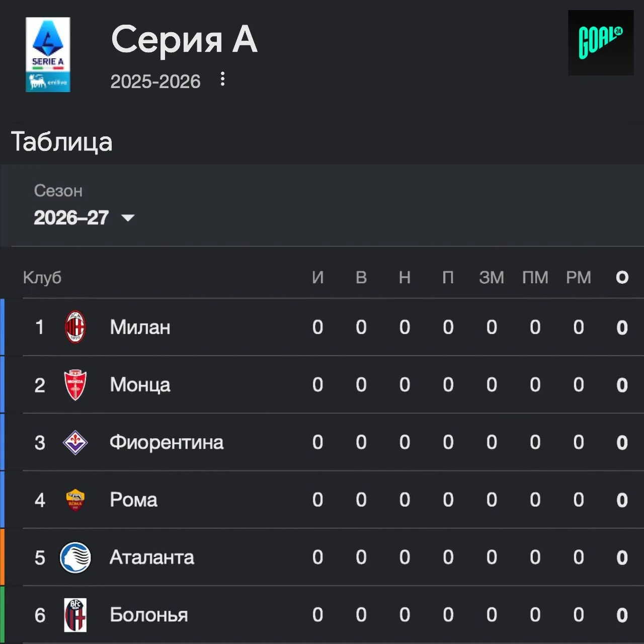Click the РМ goal difference header
The width and height of the screenshot is (644, 644).
(579, 277)
